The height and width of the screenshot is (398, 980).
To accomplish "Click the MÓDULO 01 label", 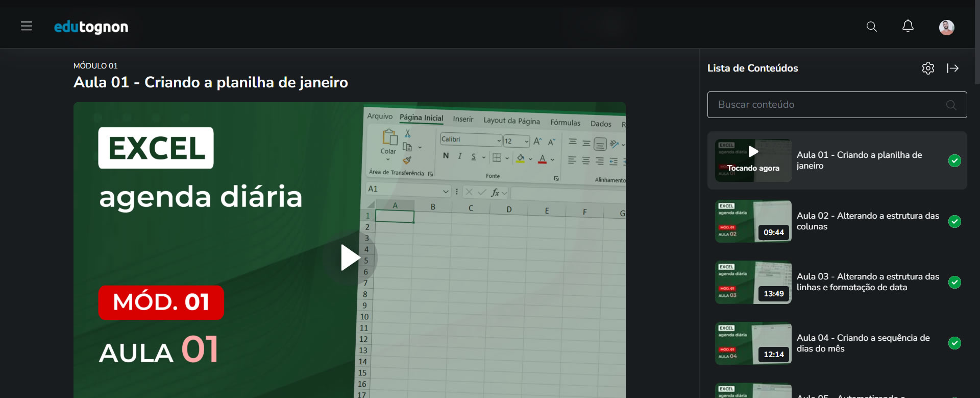I will click(95, 66).
